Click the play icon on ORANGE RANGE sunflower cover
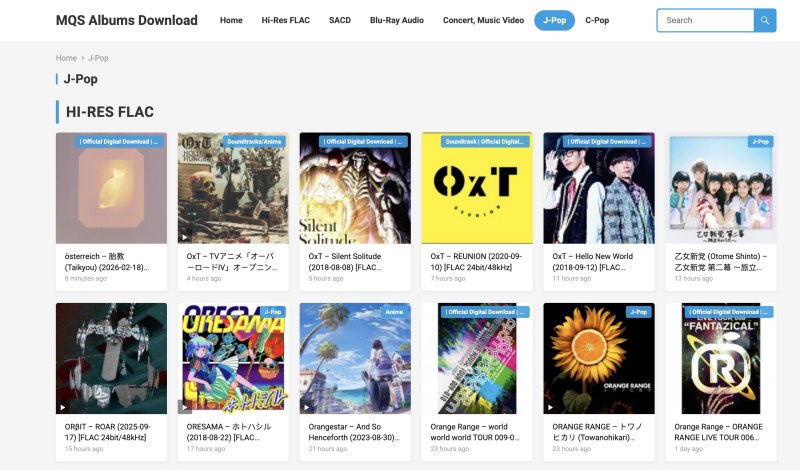 pyautogui.click(x=551, y=407)
